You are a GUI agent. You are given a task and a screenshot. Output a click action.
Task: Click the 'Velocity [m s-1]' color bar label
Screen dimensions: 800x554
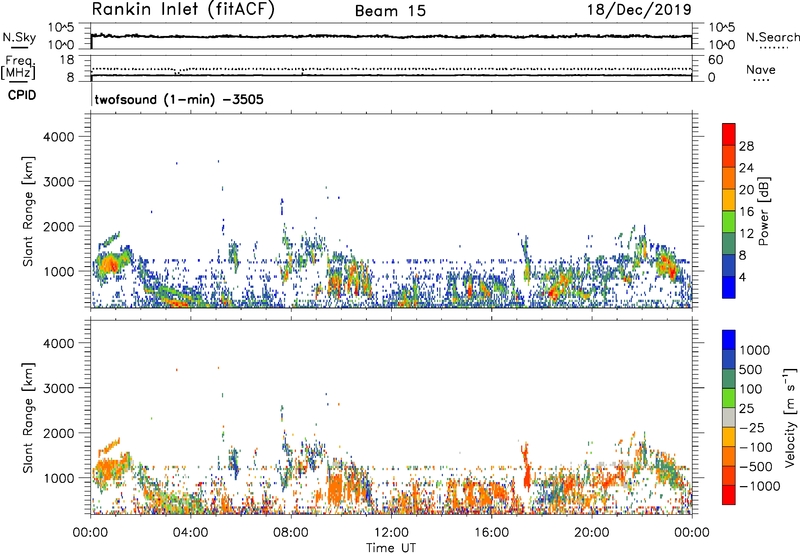pos(790,417)
